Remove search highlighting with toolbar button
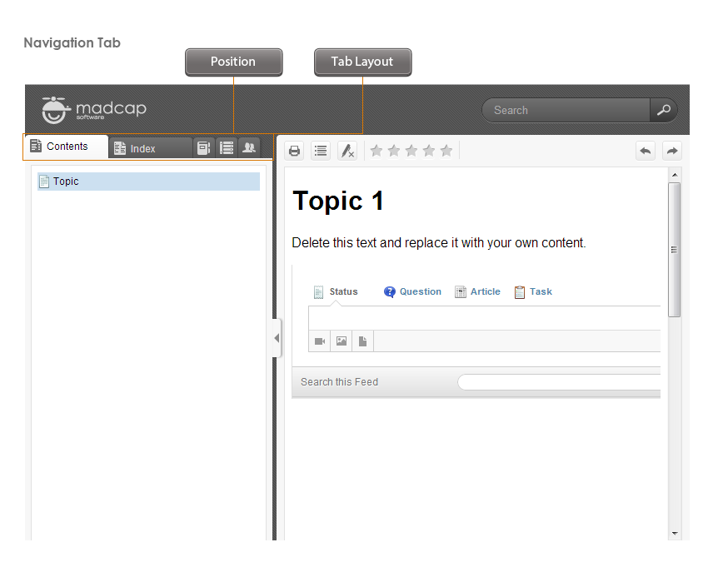This screenshot has width=728, height=587. 347,151
